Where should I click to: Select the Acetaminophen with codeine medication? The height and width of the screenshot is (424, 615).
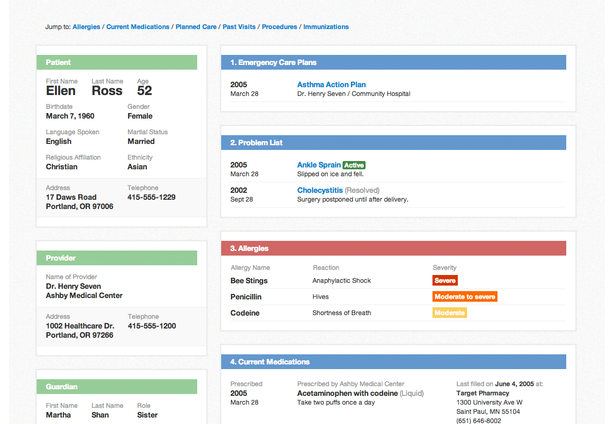[348, 393]
